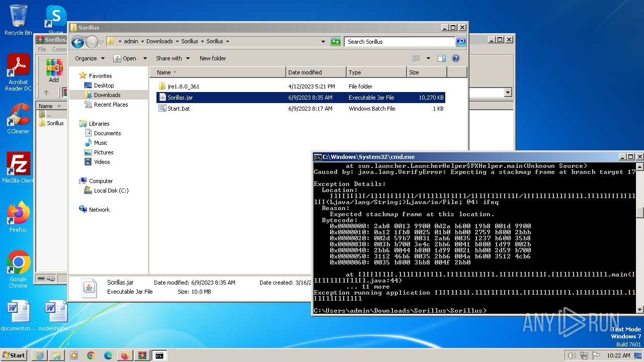Open the Recycle Bin desktop icon
Image resolution: width=644 pixels, height=362 pixels.
pyautogui.click(x=18, y=20)
